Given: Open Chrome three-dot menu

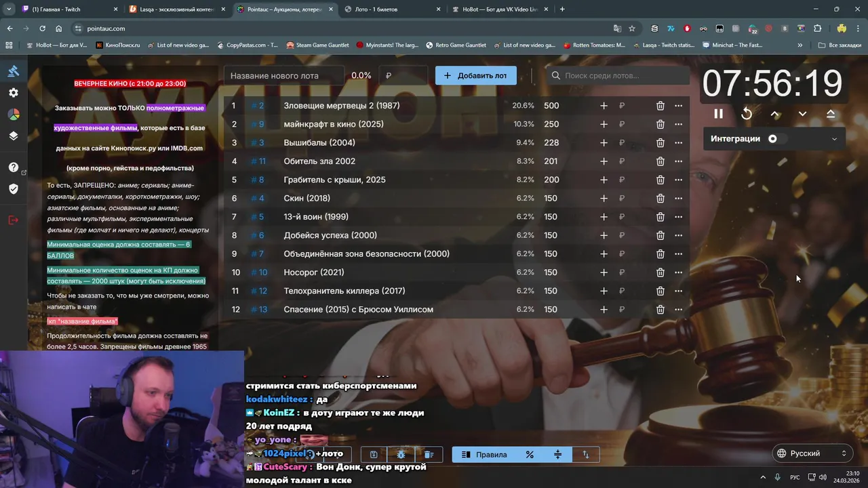Looking at the screenshot, I should click(859, 28).
